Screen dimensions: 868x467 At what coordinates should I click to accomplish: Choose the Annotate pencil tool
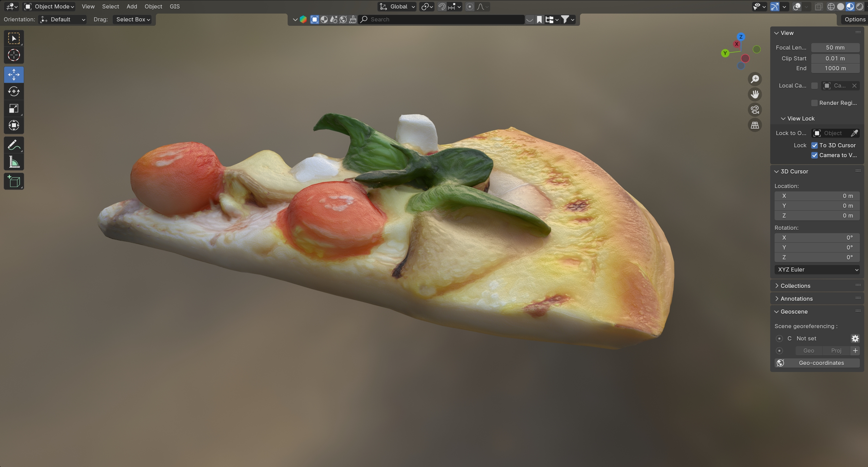tap(14, 145)
